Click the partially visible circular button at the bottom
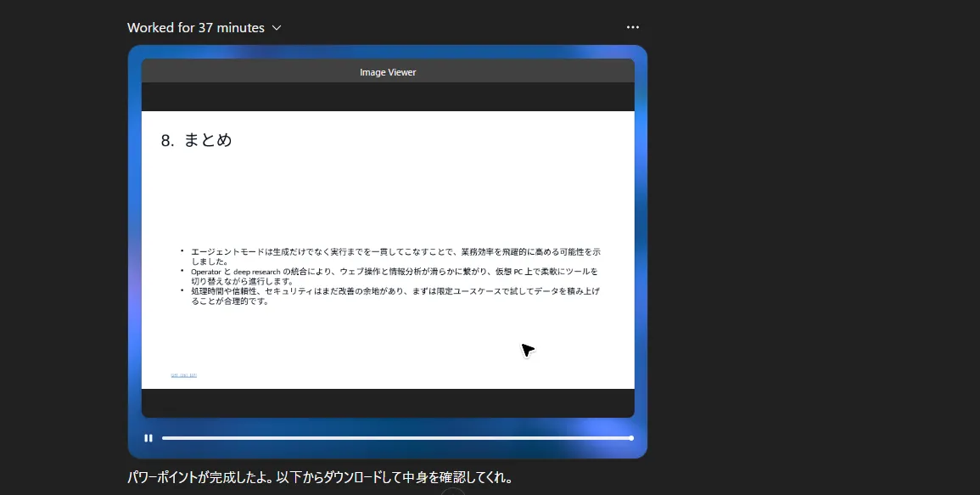 click(x=453, y=492)
